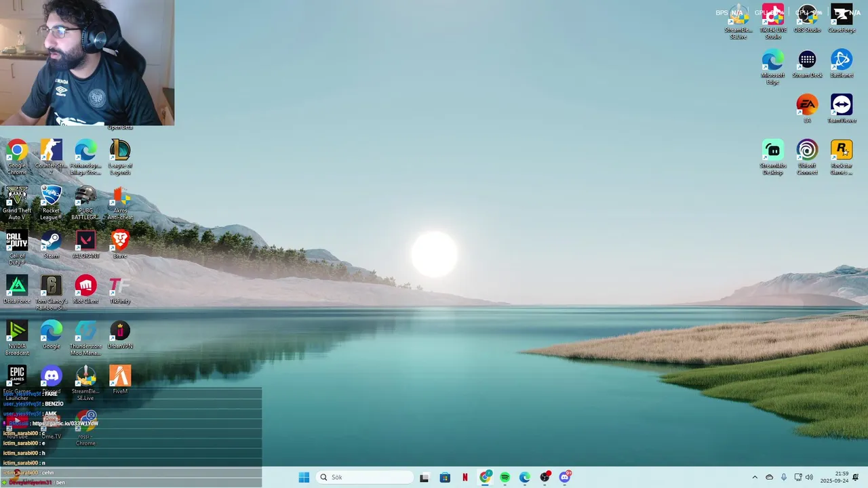The width and height of the screenshot is (868, 488).
Task: Launch TeamViewer desktop shortcut
Action: [x=842, y=108]
